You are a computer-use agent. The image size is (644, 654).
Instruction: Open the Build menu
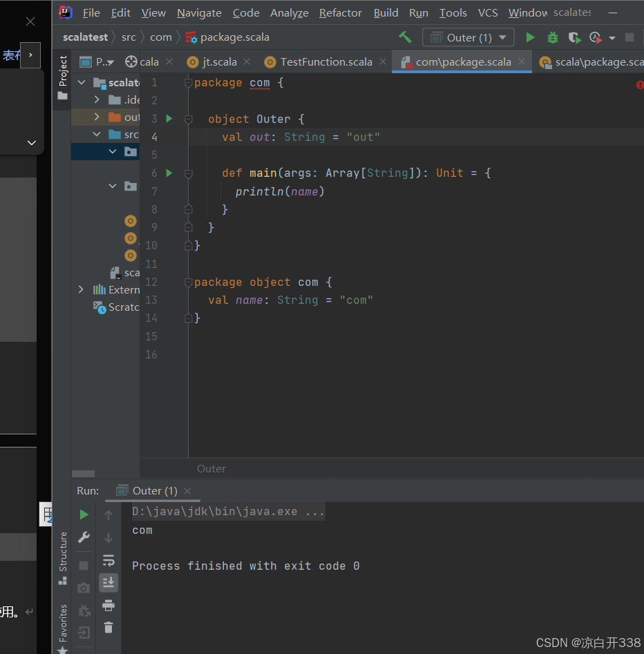coord(386,13)
